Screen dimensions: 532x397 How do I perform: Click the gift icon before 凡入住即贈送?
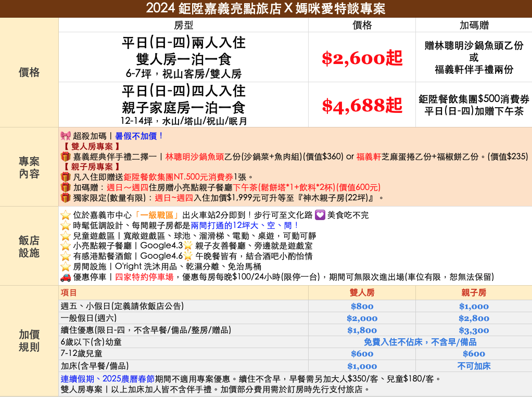pyautogui.click(x=66, y=177)
